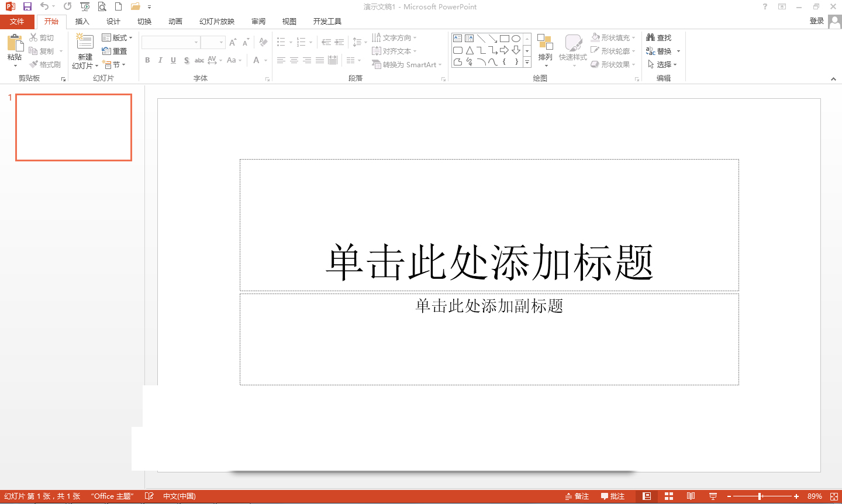Toggle text Shadow formatting

pyautogui.click(x=186, y=60)
